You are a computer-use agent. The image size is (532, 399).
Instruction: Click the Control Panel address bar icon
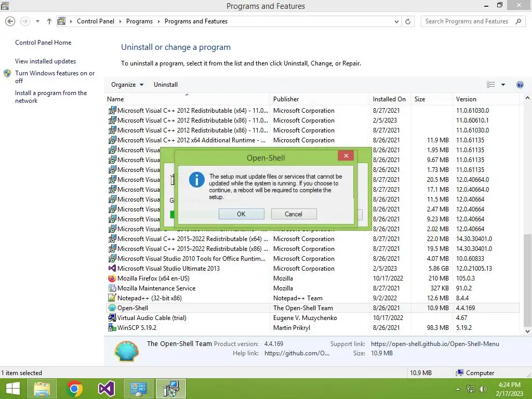61,21
